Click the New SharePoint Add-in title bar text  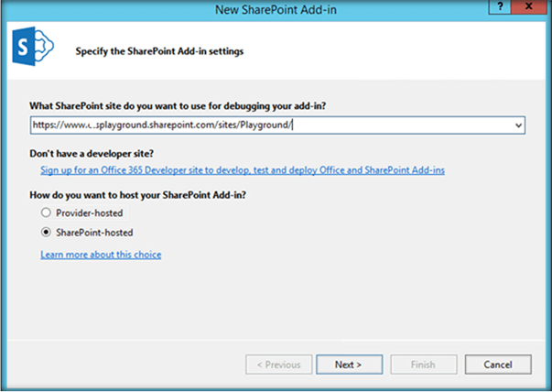click(276, 8)
